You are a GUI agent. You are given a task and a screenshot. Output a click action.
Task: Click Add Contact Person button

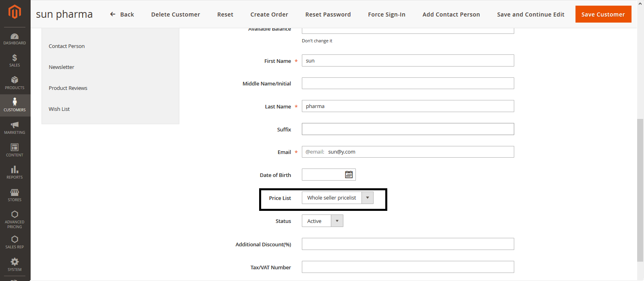click(451, 15)
